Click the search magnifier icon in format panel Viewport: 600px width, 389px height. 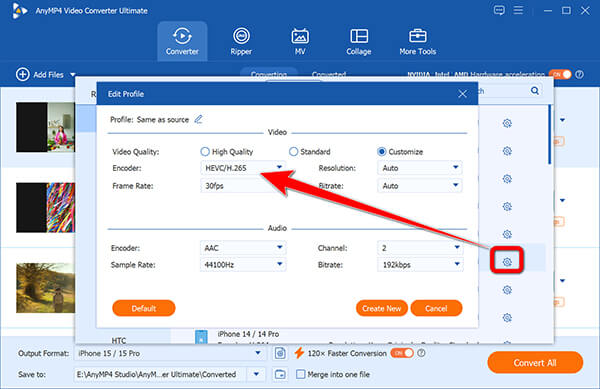pyautogui.click(x=535, y=91)
